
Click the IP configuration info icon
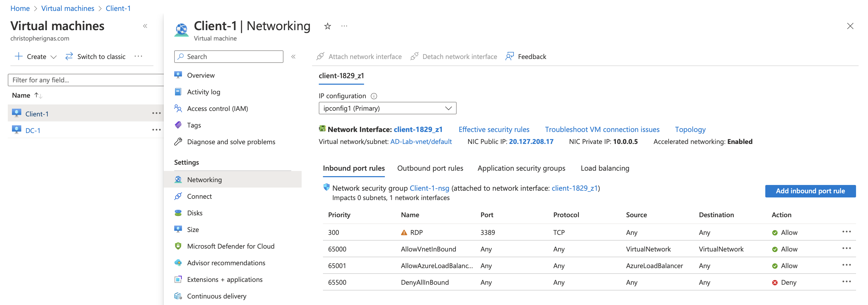point(374,96)
